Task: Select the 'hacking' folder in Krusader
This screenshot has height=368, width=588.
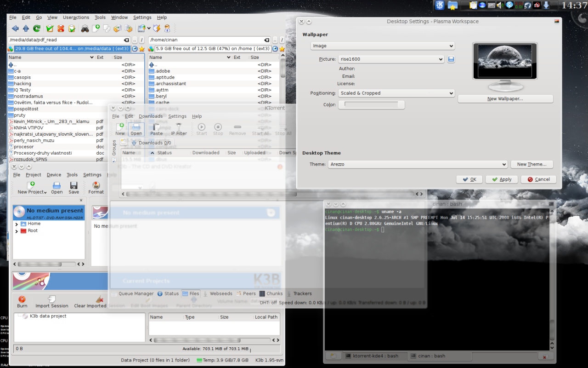Action: click(x=23, y=84)
